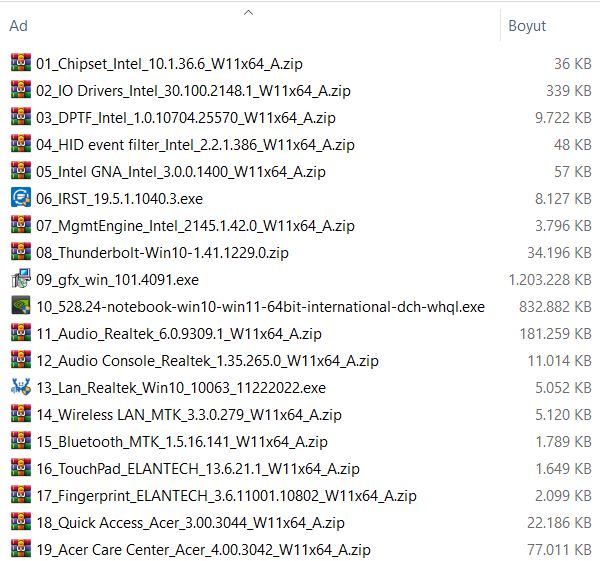600x561 pixels.
Task: Click the NVIDIA icon of 10_528.24 driver
Action: [21, 306]
